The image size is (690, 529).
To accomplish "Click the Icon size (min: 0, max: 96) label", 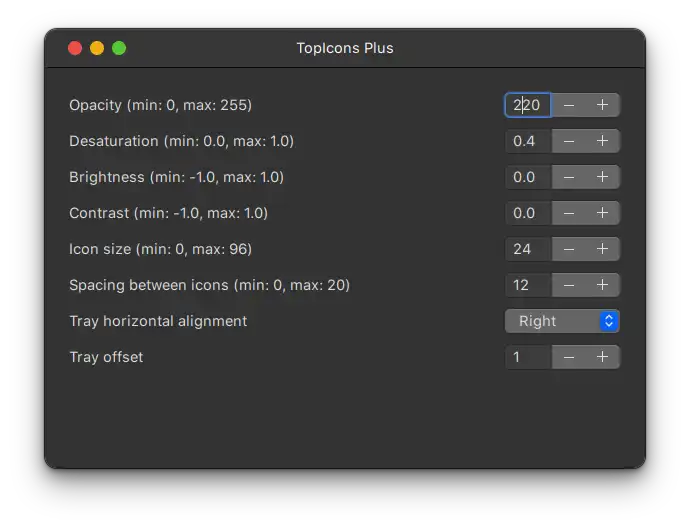I will [161, 250].
